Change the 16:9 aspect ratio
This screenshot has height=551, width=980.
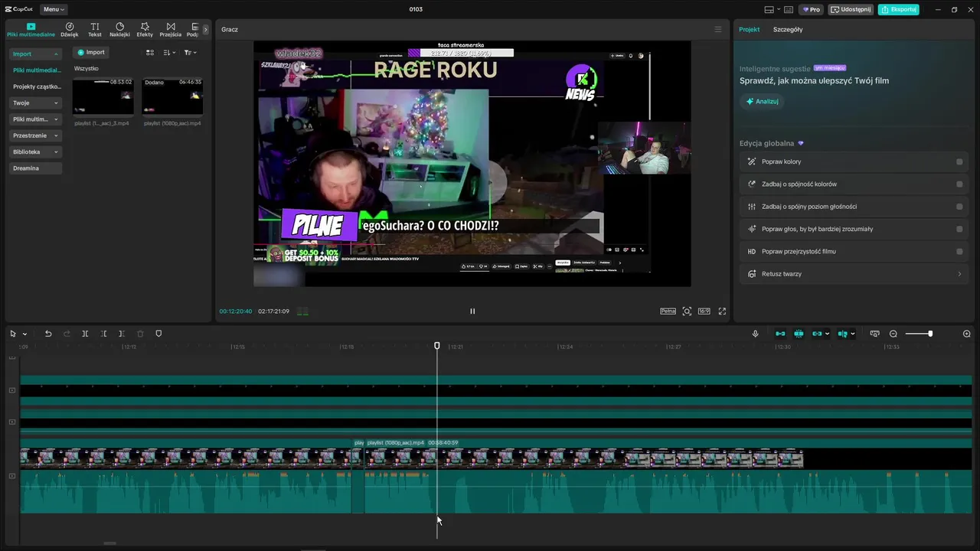click(704, 311)
